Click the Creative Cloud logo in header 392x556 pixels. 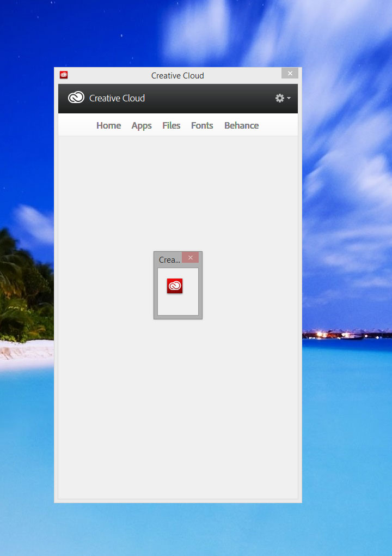click(76, 98)
